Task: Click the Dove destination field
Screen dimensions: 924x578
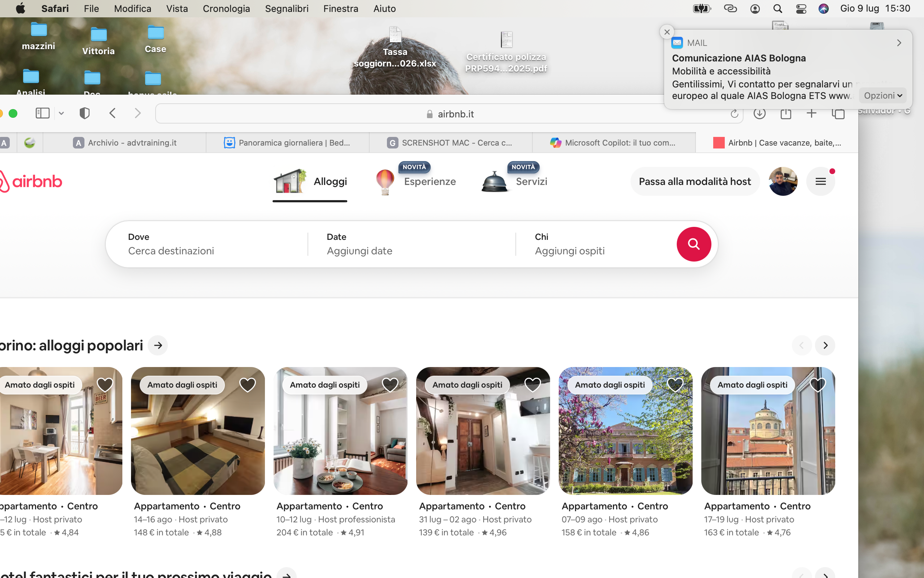Action: [x=207, y=244]
